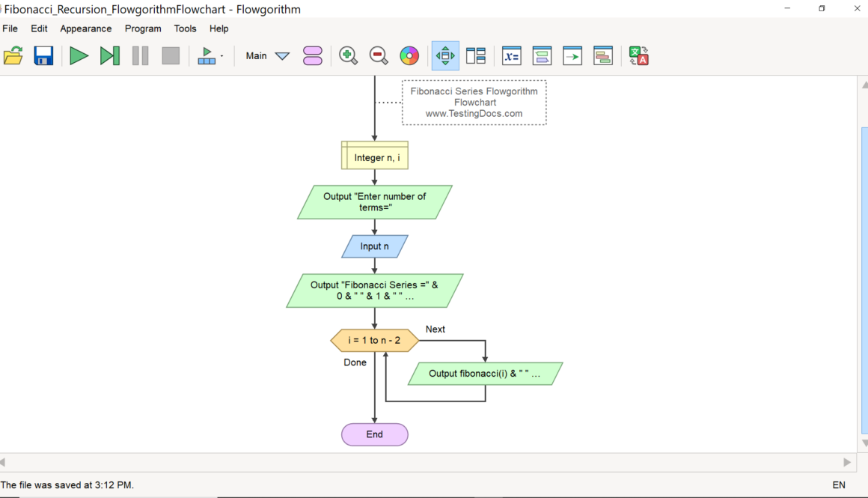Open the Add Function manager icon

click(313, 56)
